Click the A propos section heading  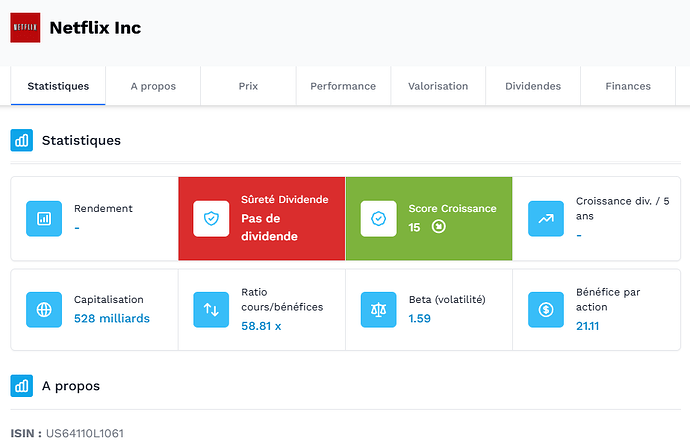click(71, 386)
